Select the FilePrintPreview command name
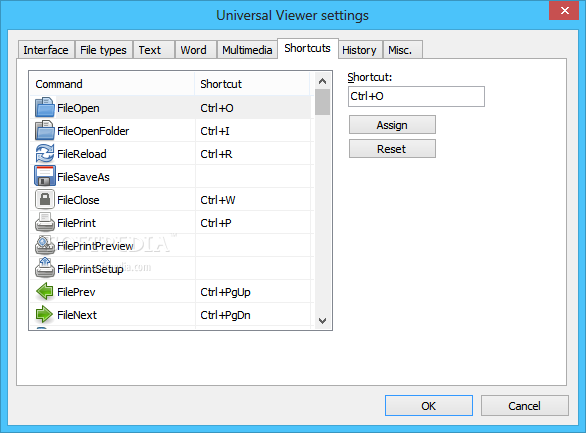This screenshot has height=433, width=586. 95,246
